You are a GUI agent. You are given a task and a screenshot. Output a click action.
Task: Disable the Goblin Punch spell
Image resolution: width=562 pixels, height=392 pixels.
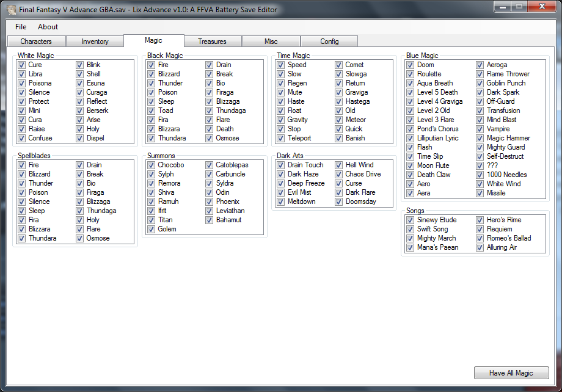pyautogui.click(x=480, y=83)
